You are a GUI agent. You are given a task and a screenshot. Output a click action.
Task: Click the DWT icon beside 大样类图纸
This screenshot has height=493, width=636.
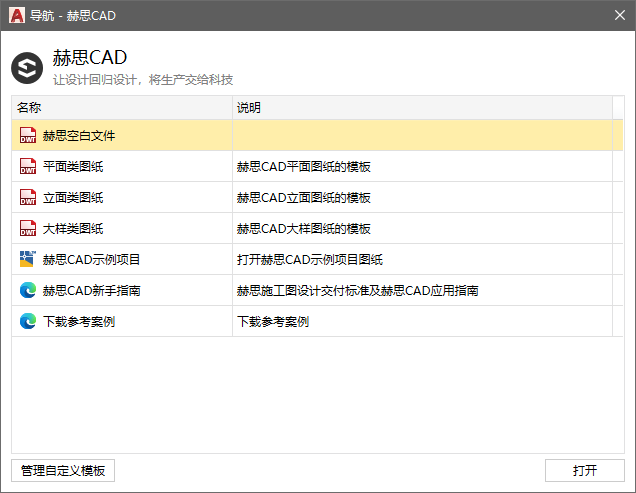tap(28, 228)
